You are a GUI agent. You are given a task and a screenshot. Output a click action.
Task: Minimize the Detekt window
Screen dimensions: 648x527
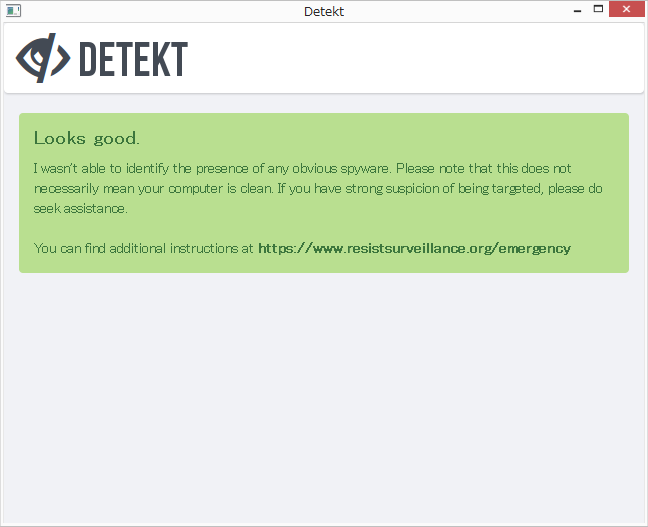[578, 9]
